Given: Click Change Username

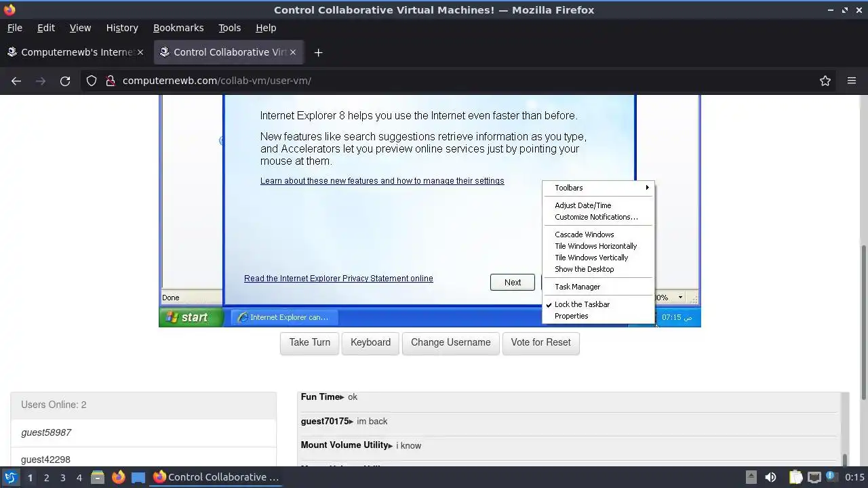Looking at the screenshot, I should (x=450, y=342).
